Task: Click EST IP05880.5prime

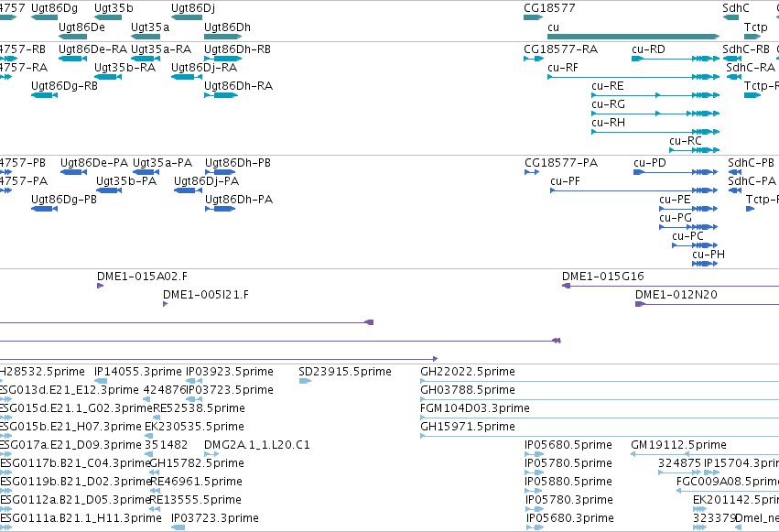Action: [534, 491]
